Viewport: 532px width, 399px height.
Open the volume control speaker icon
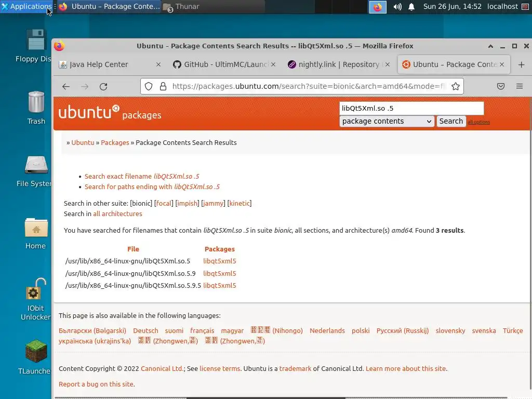397,7
